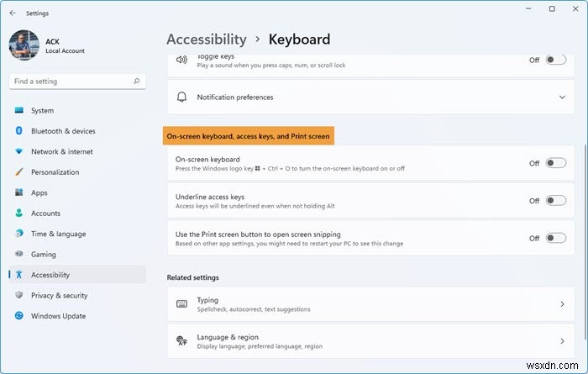Minimize the Settings window
The height and width of the screenshot is (374, 588).
[x=528, y=8]
